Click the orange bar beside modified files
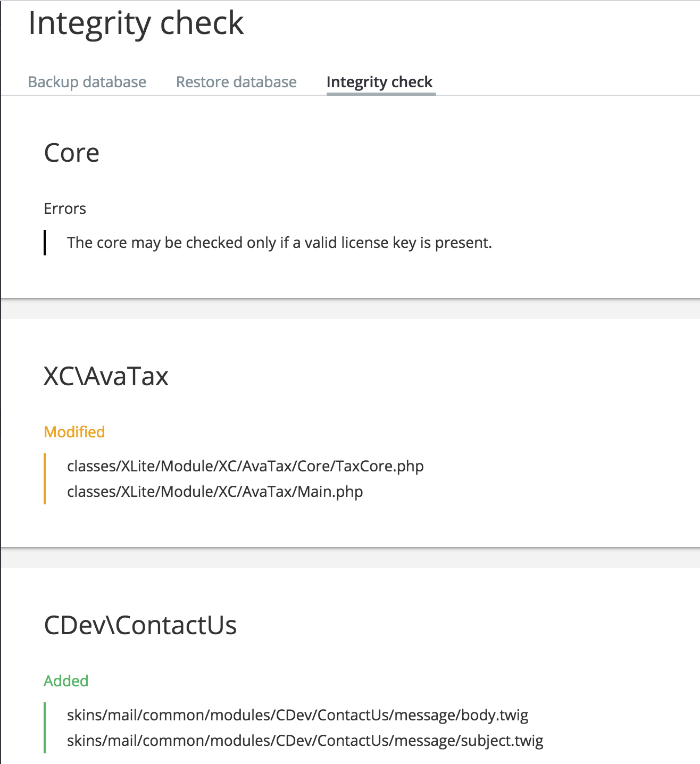The image size is (700, 764). coord(45,479)
